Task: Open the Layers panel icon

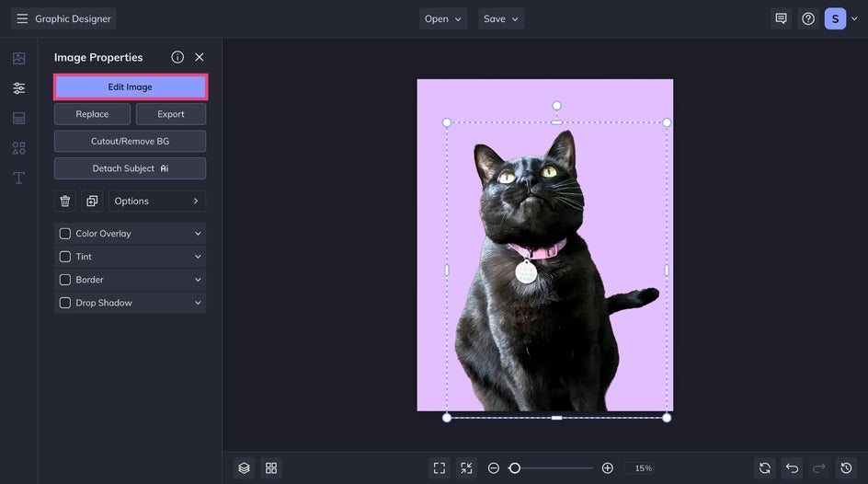Action: pyautogui.click(x=245, y=468)
